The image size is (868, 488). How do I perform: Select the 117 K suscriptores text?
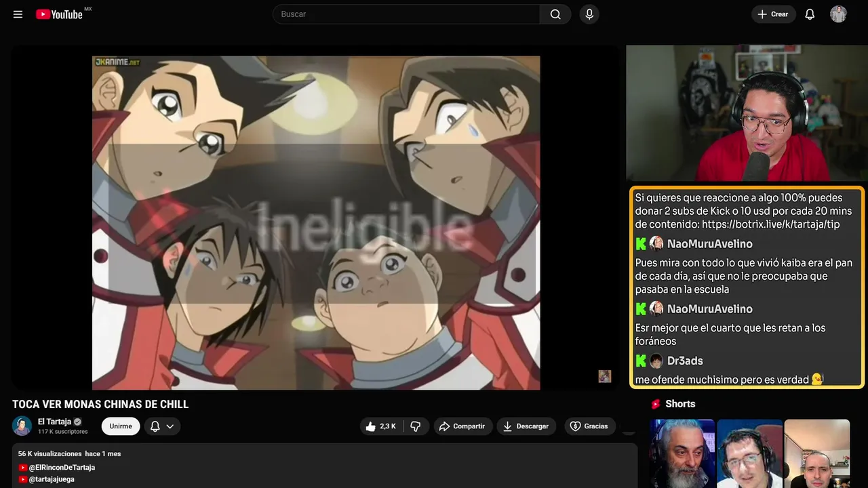(x=63, y=432)
